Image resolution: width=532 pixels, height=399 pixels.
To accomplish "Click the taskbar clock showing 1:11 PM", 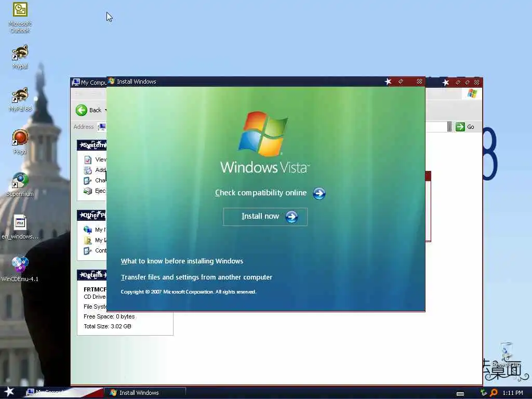I will tap(513, 393).
